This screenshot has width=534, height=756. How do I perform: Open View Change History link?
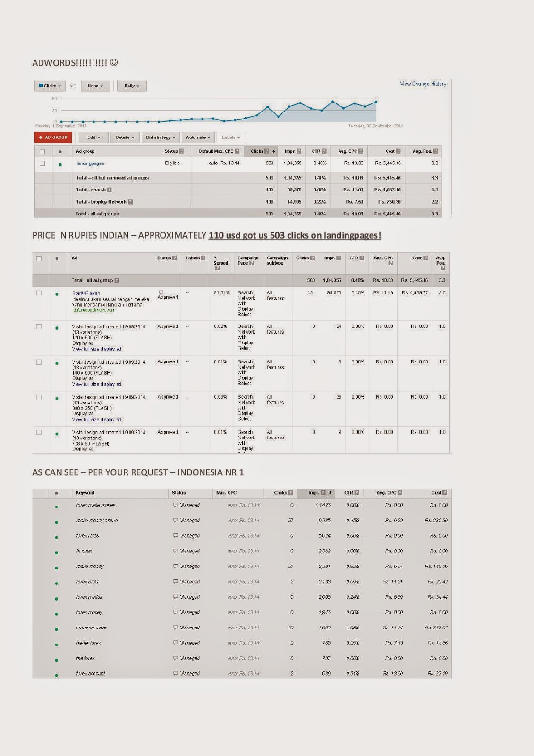[423, 84]
